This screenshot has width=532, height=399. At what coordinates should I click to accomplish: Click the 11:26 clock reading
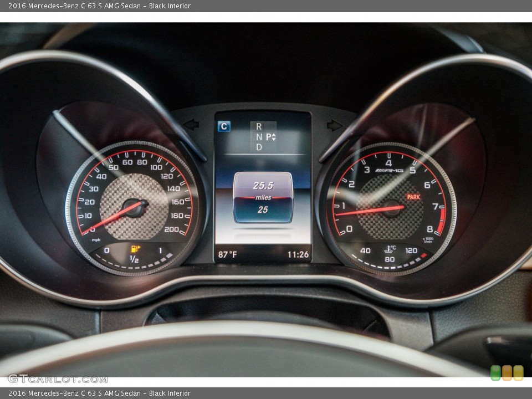pos(298,254)
